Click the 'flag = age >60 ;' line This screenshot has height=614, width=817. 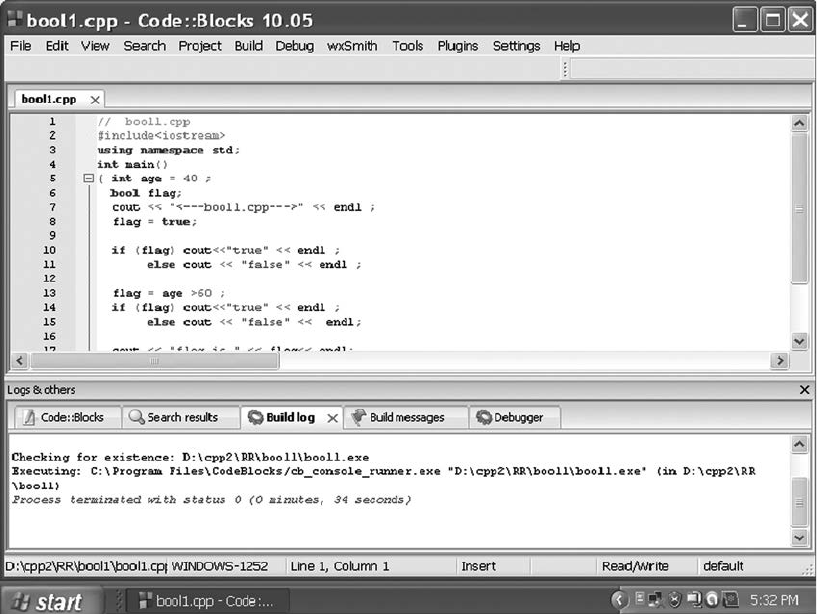[x=169, y=293]
